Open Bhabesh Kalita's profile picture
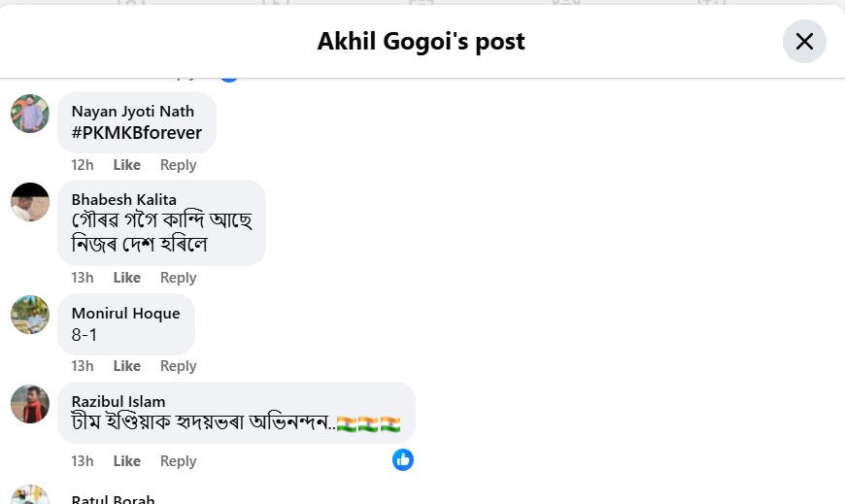The width and height of the screenshot is (845, 504). click(30, 202)
